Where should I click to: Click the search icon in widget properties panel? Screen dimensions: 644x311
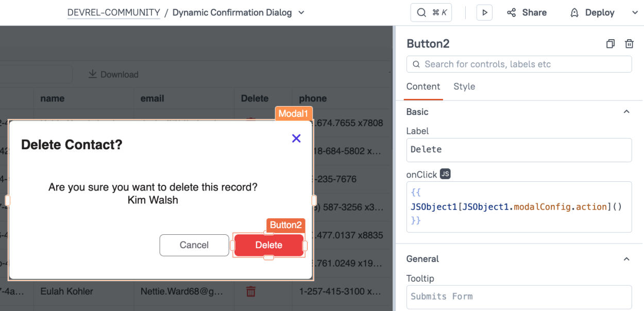(416, 64)
